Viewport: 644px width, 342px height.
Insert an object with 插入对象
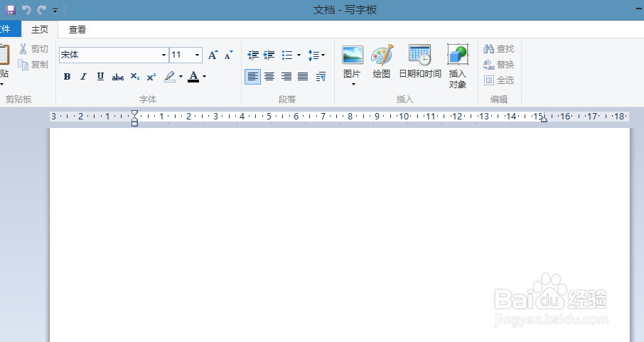457,66
